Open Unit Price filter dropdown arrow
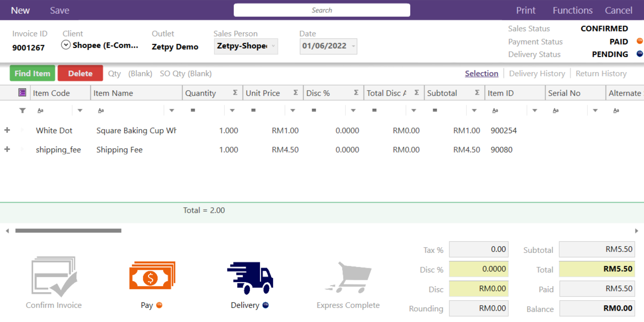644x322 pixels. pos(293,110)
